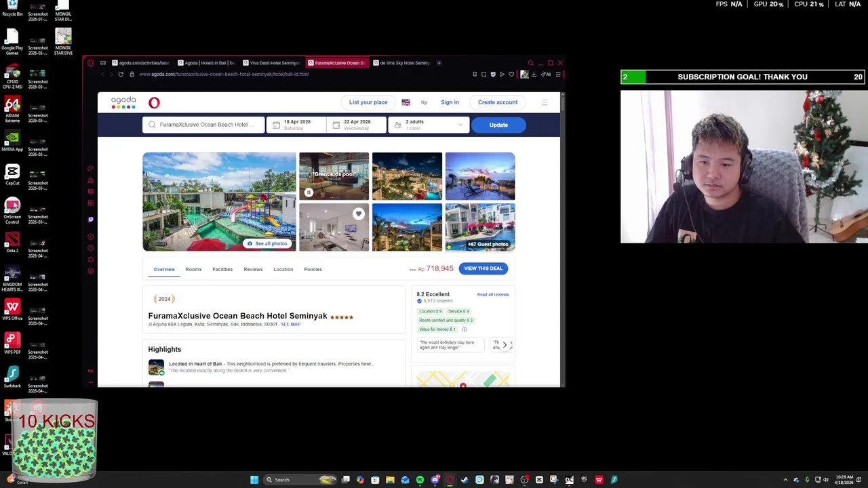Image resolution: width=868 pixels, height=488 pixels.
Task: Expand the 2 adults 1 room dropdown
Action: tap(429, 125)
